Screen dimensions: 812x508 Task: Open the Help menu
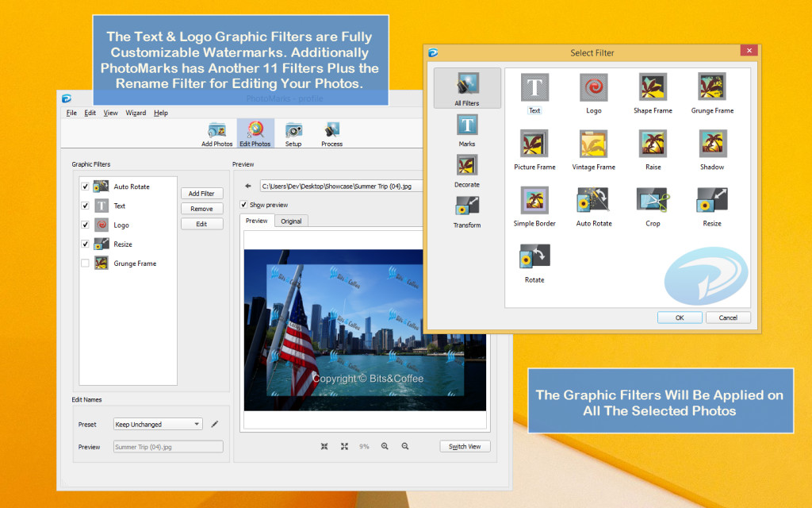point(160,113)
